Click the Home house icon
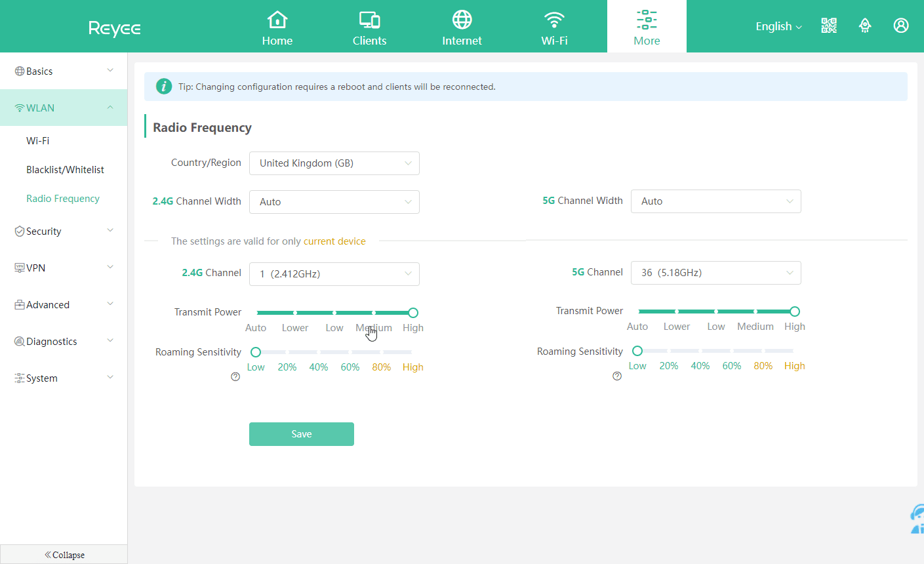 [x=277, y=20]
